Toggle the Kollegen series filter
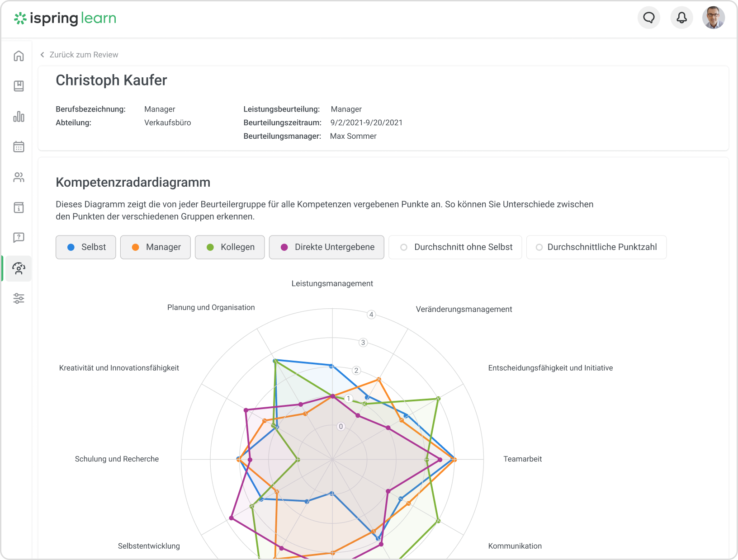The image size is (738, 560). click(x=230, y=247)
